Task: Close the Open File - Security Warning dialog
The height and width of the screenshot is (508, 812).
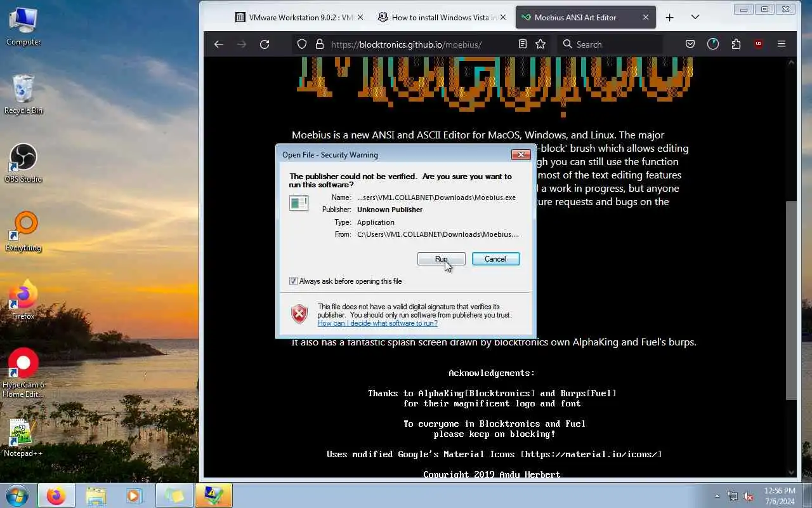Action: coord(521,154)
